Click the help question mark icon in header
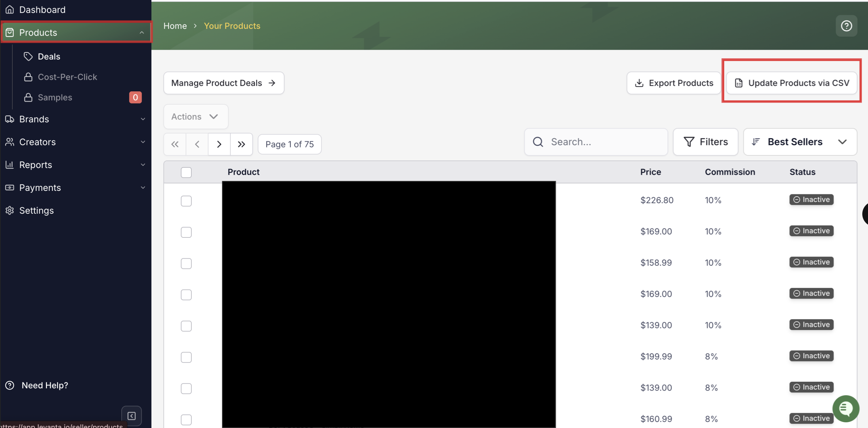The height and width of the screenshot is (428, 868). (x=846, y=26)
